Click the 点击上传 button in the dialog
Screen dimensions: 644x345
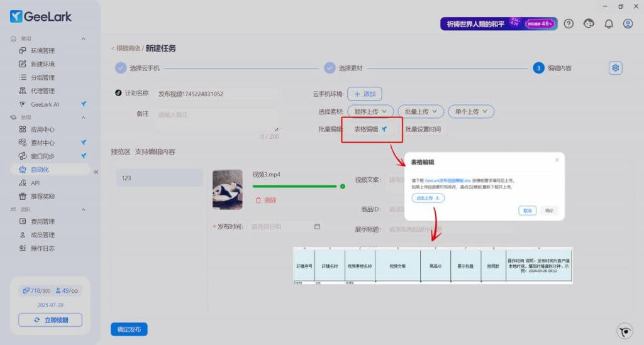428,198
